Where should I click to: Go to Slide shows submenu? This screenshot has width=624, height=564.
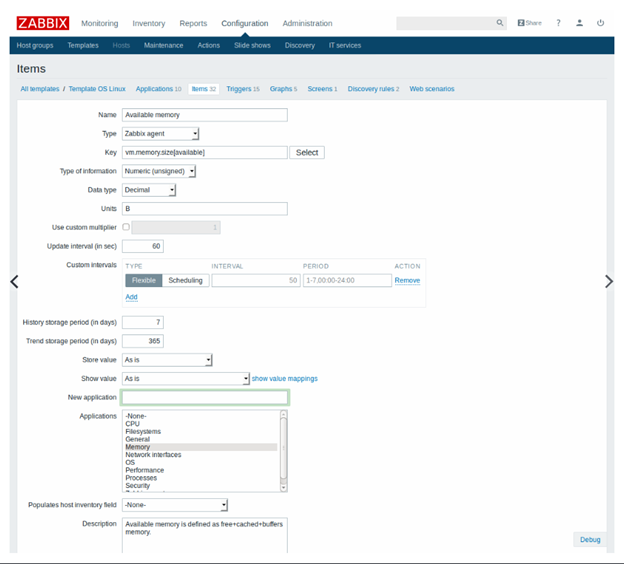pyautogui.click(x=252, y=45)
